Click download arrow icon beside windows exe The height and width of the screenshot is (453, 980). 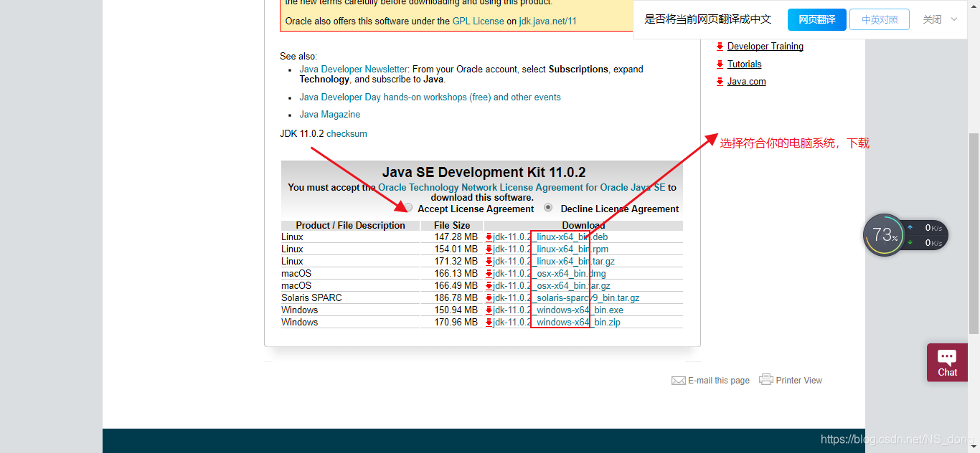489,310
